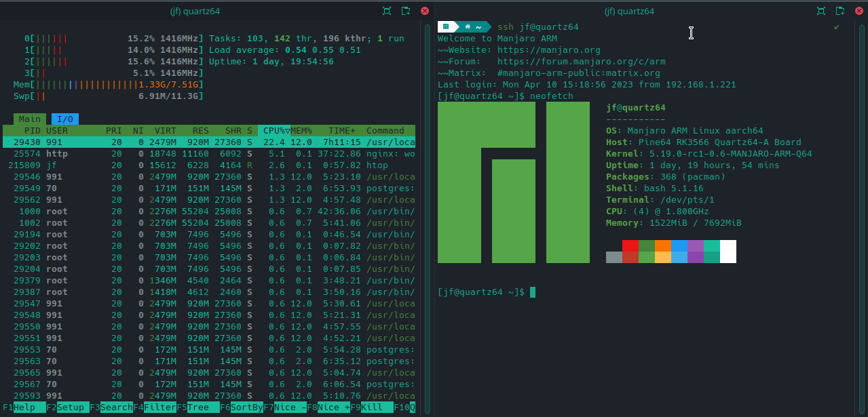
Task: Click new tab icon in right pane
Action: (x=840, y=11)
